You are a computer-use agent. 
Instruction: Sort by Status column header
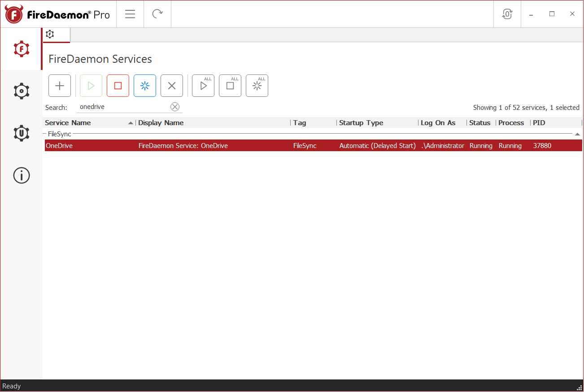pyautogui.click(x=481, y=123)
